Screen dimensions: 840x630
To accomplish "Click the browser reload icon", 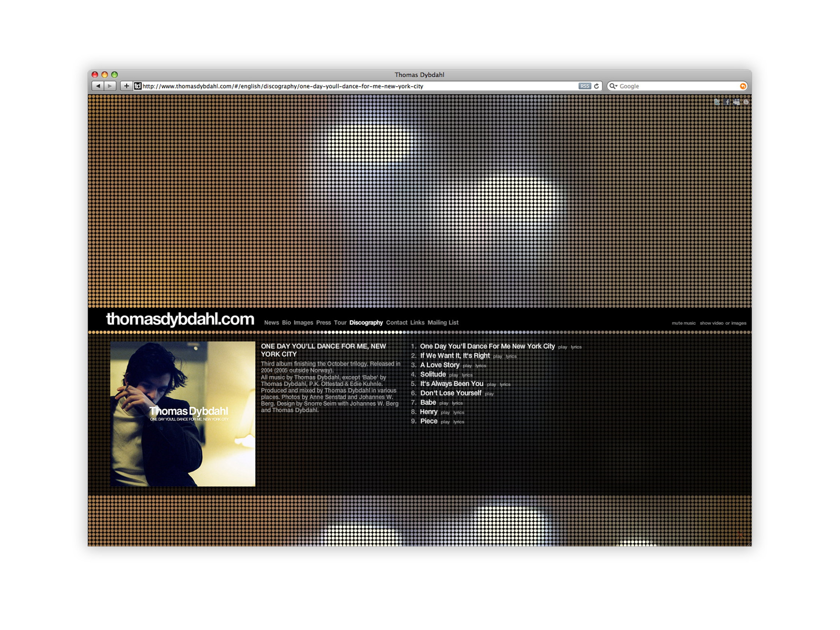I will pyautogui.click(x=596, y=86).
